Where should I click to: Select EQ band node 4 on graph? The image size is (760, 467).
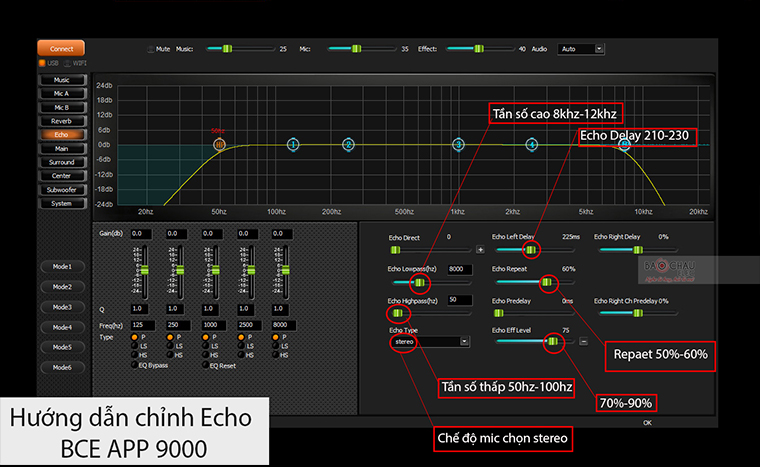(x=532, y=145)
